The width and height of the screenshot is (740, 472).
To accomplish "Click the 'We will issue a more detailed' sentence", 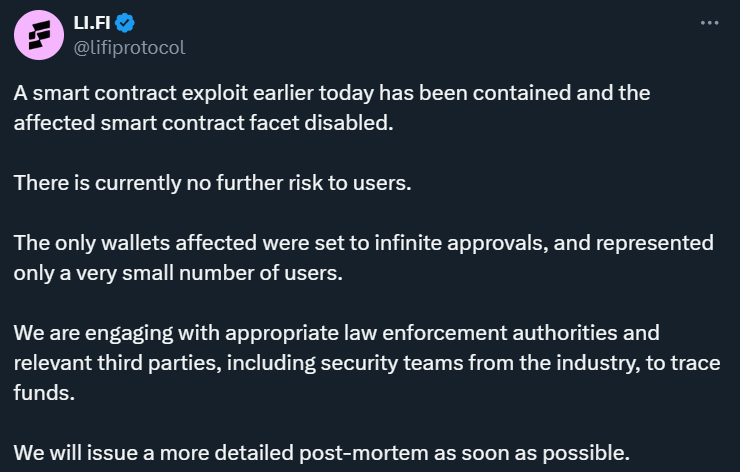I will click(x=321, y=453).
